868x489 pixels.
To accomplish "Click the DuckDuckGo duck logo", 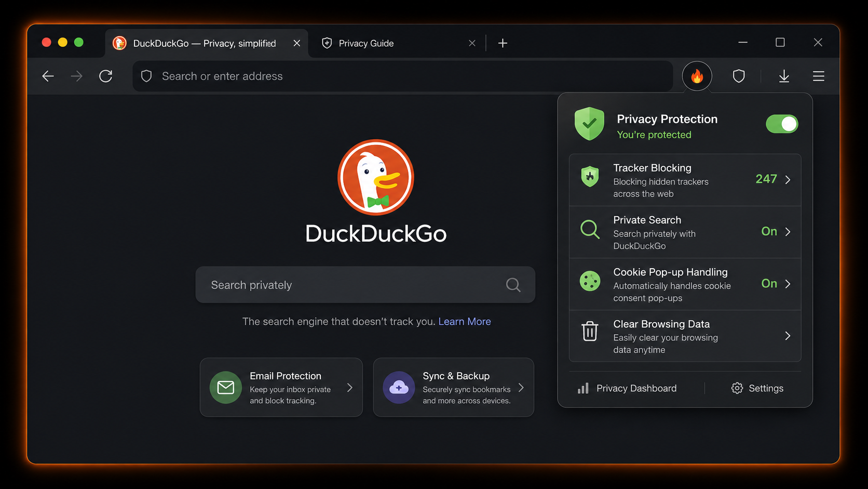I will 376,177.
